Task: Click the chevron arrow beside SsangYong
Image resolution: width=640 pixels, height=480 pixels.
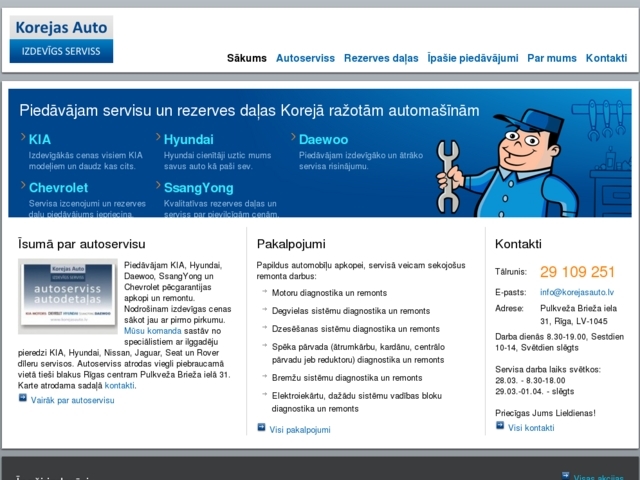Action: (x=158, y=185)
